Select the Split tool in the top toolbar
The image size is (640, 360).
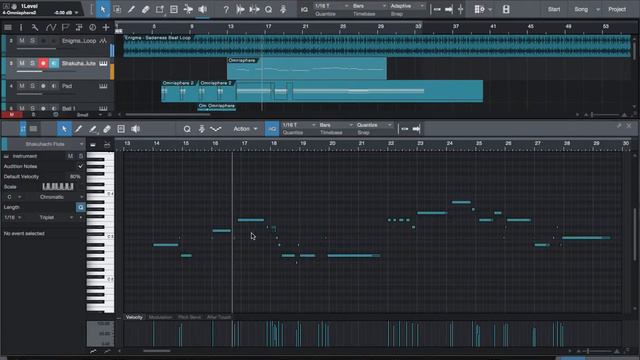click(160, 9)
